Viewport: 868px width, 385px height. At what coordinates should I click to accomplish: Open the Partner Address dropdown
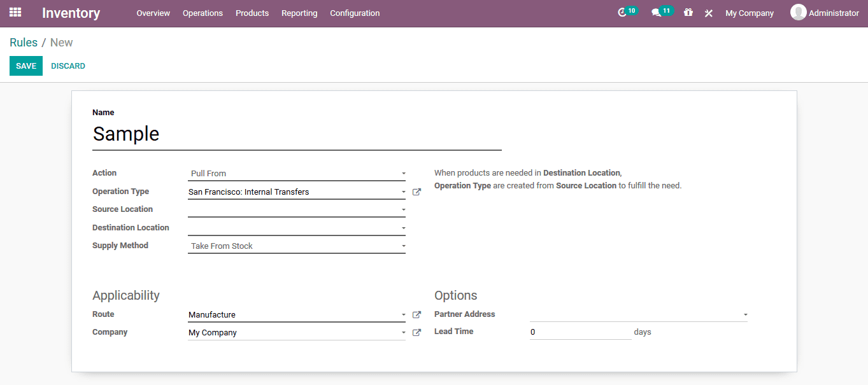(x=744, y=314)
